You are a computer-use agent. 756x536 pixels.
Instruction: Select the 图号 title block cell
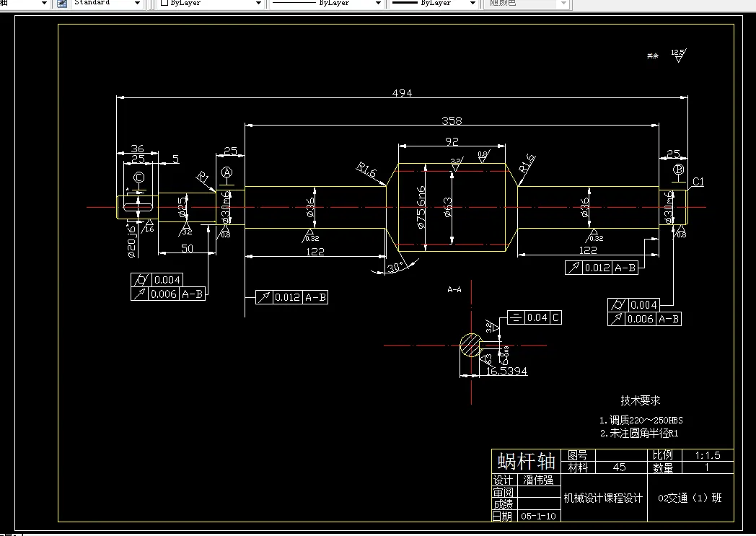578,455
